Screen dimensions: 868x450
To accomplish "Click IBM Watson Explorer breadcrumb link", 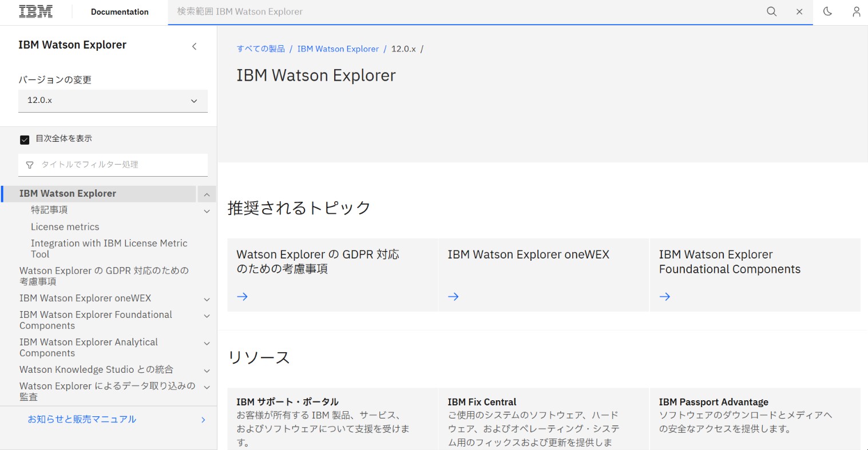I will point(338,49).
